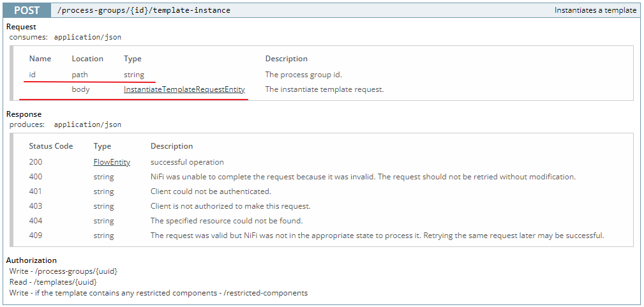The image size is (644, 307).
Task: Click the 409 'not in the appropriate state' description
Action: pyautogui.click(x=377, y=236)
